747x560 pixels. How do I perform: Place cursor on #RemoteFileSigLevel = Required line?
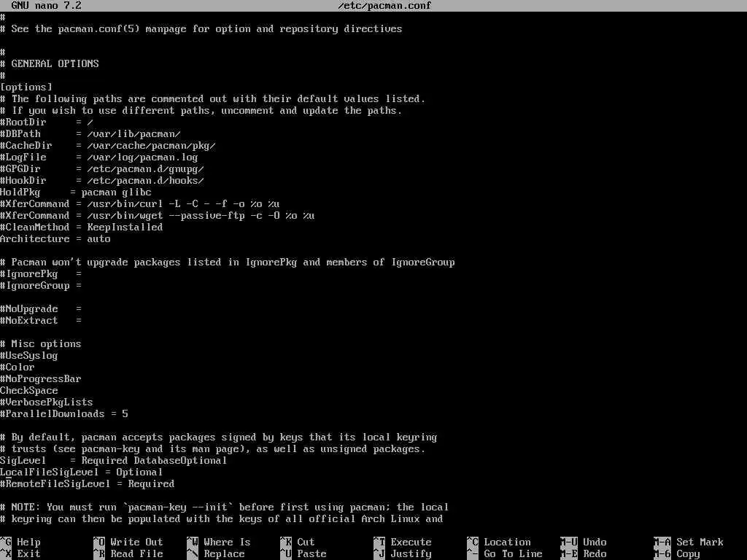pyautogui.click(x=88, y=484)
